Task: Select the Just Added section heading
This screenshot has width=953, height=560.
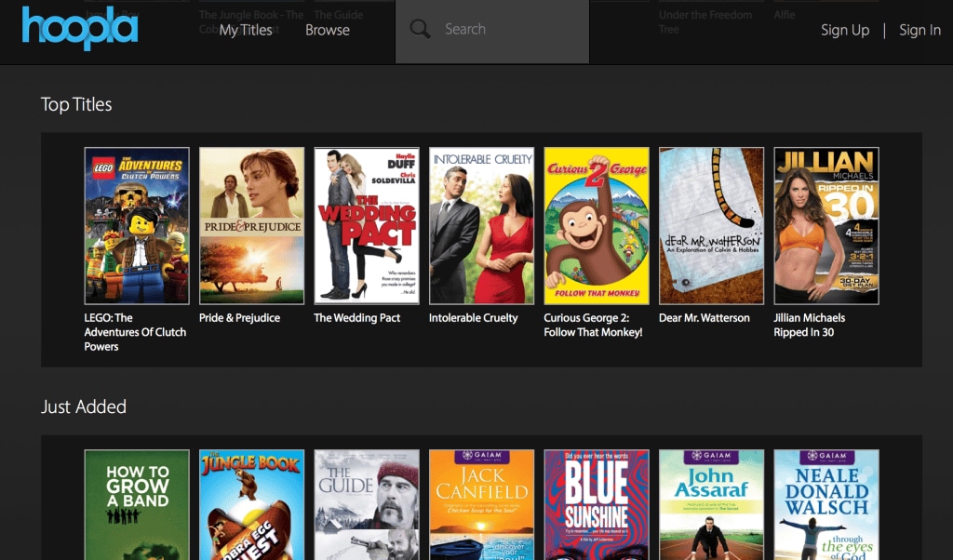Action: [x=83, y=407]
